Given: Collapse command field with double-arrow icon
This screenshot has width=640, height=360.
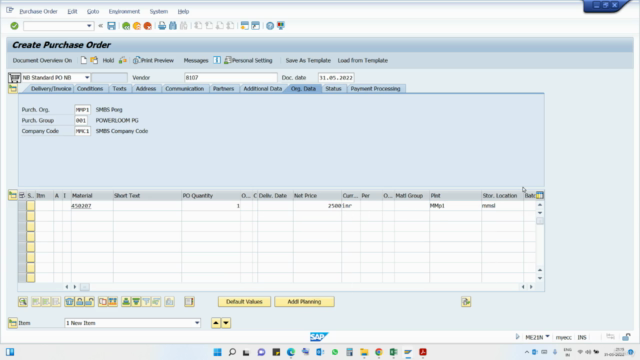Looking at the screenshot, I should click(x=100, y=26).
